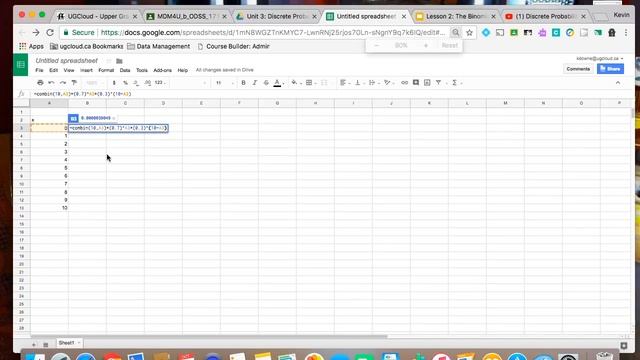
Task: Open horizontal align dropdown
Action: coord(344,82)
